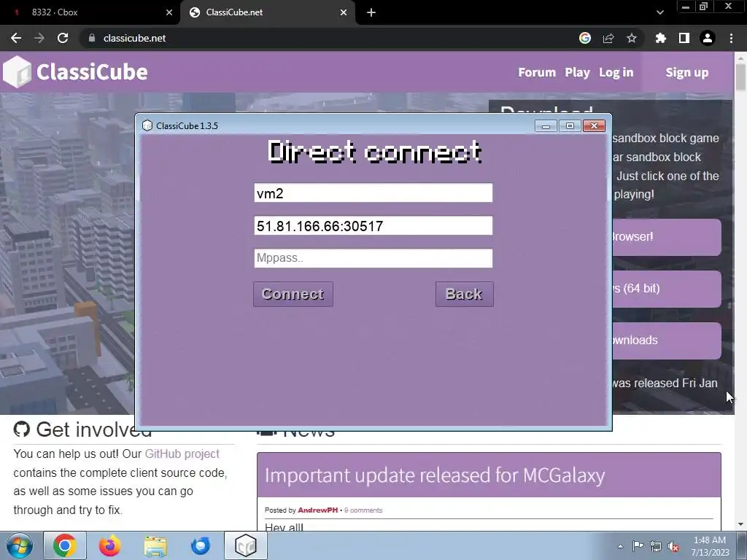Share this page via share icon
747x560 pixels.
[x=608, y=38]
